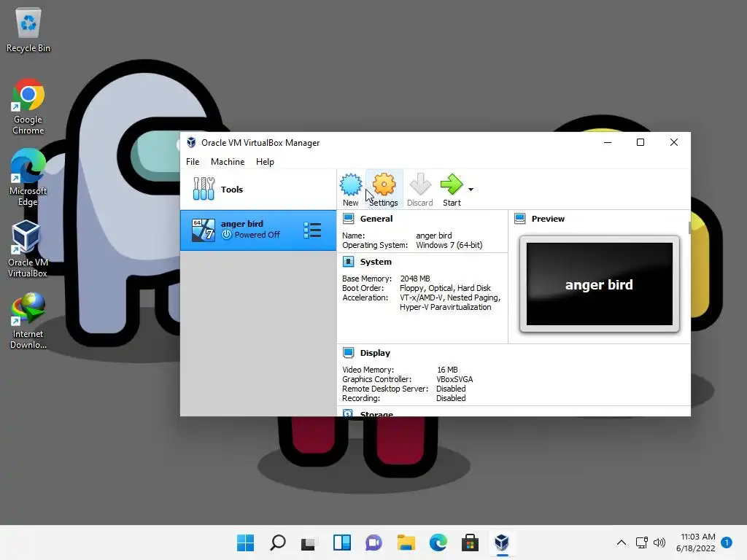
Task: Select Internet Download Manager desktop shortcut
Action: pos(28,321)
